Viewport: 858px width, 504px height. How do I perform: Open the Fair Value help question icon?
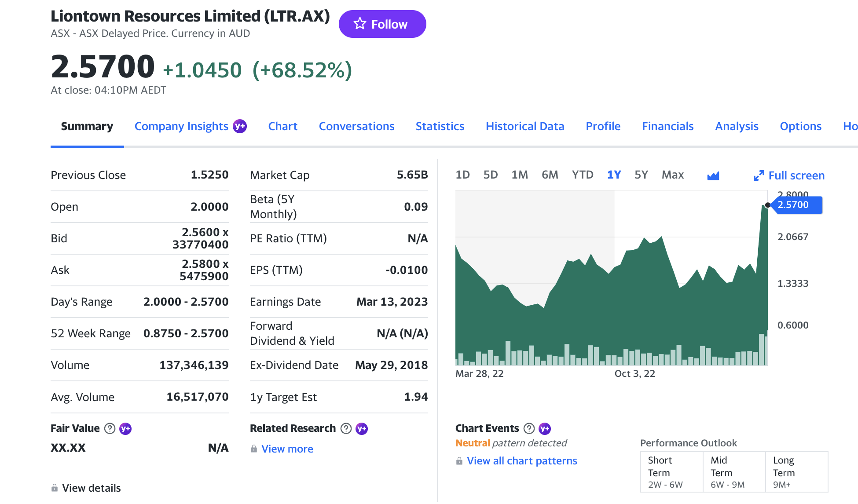pos(110,428)
